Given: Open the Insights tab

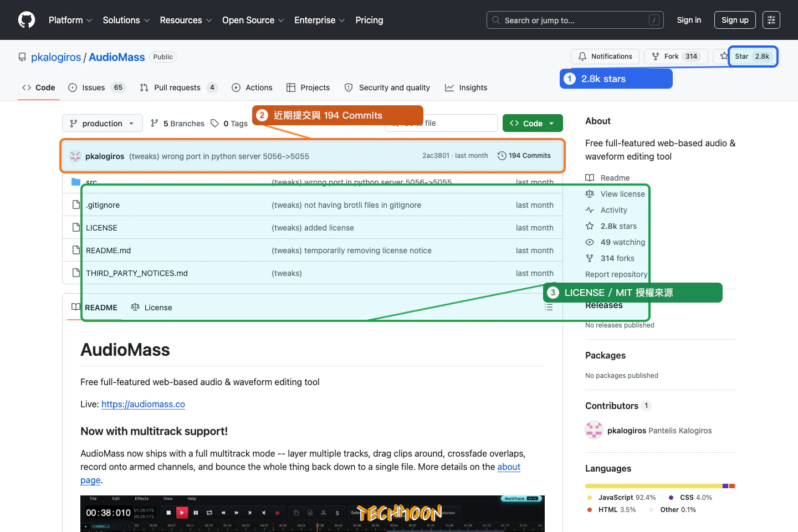Looking at the screenshot, I should coord(466,88).
